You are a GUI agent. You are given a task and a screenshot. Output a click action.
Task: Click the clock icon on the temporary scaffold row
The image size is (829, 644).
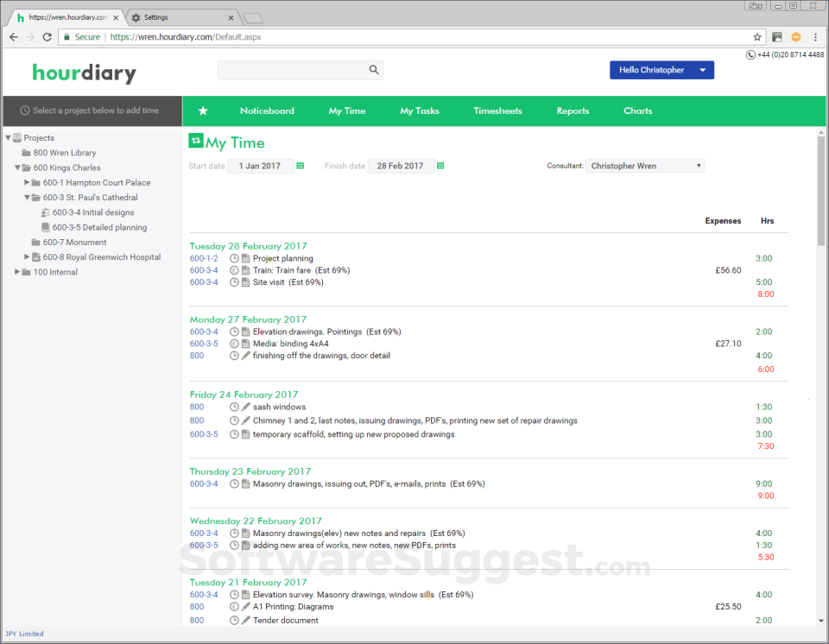(234, 434)
